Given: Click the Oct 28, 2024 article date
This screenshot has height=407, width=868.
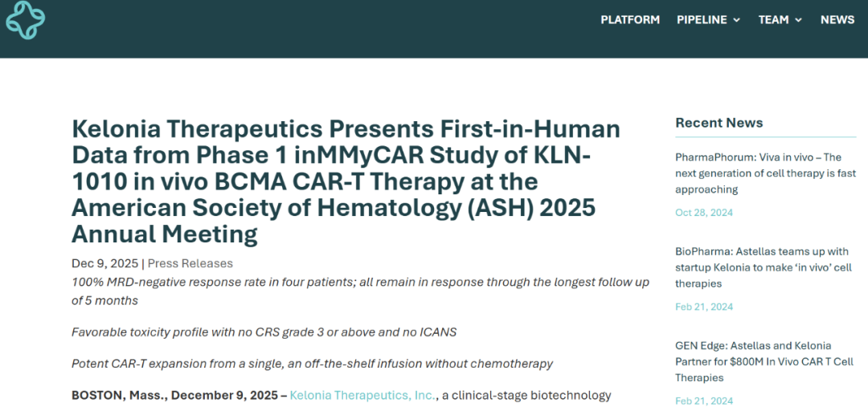Looking at the screenshot, I should coord(704,213).
